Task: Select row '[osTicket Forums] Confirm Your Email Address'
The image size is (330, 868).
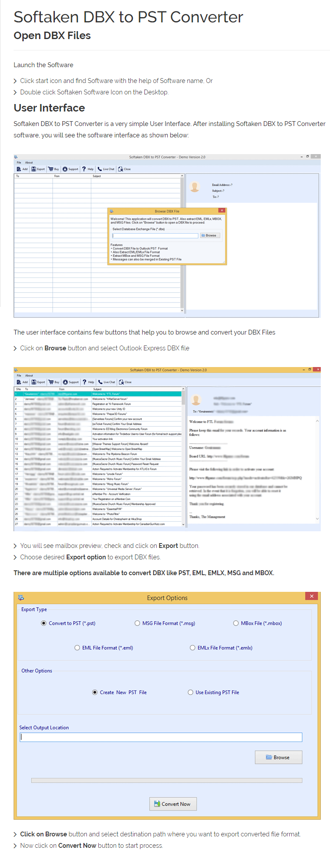Action: pyautogui.click(x=98, y=424)
